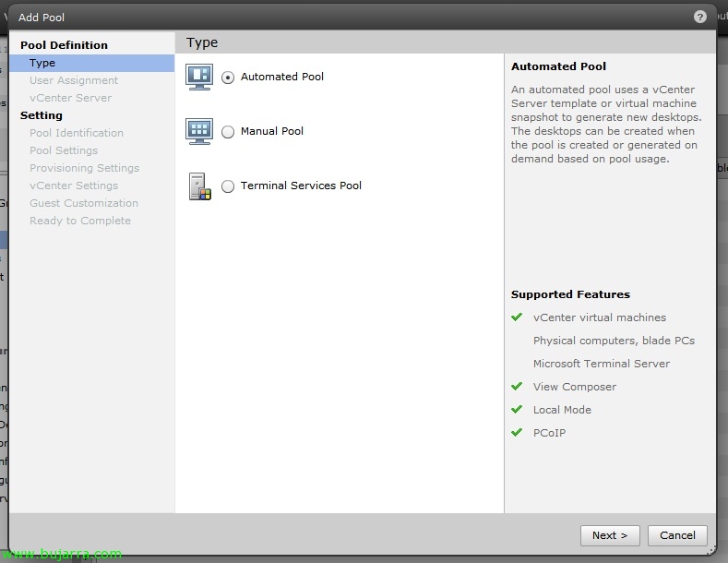Select vCenter Server step in sidebar

tap(70, 98)
